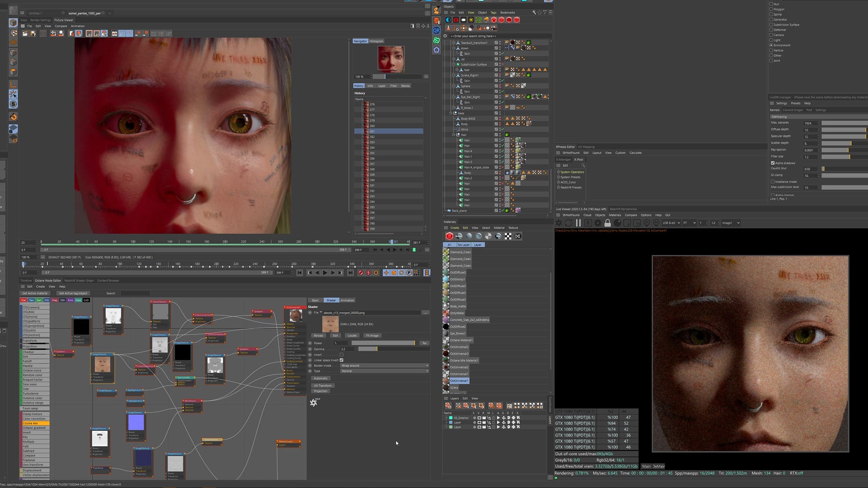
Task: Click the Reload texture button
Action: [x=318, y=336]
